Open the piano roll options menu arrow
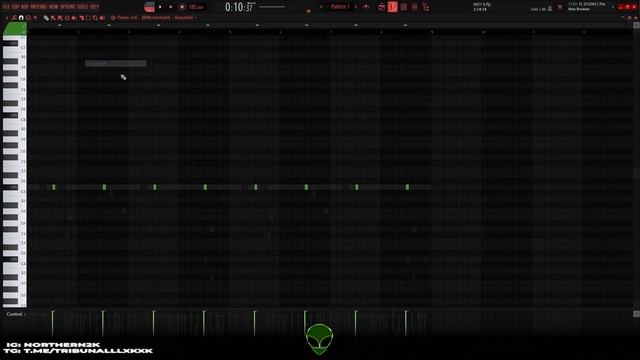The height and width of the screenshot is (360, 640). click(x=7, y=18)
